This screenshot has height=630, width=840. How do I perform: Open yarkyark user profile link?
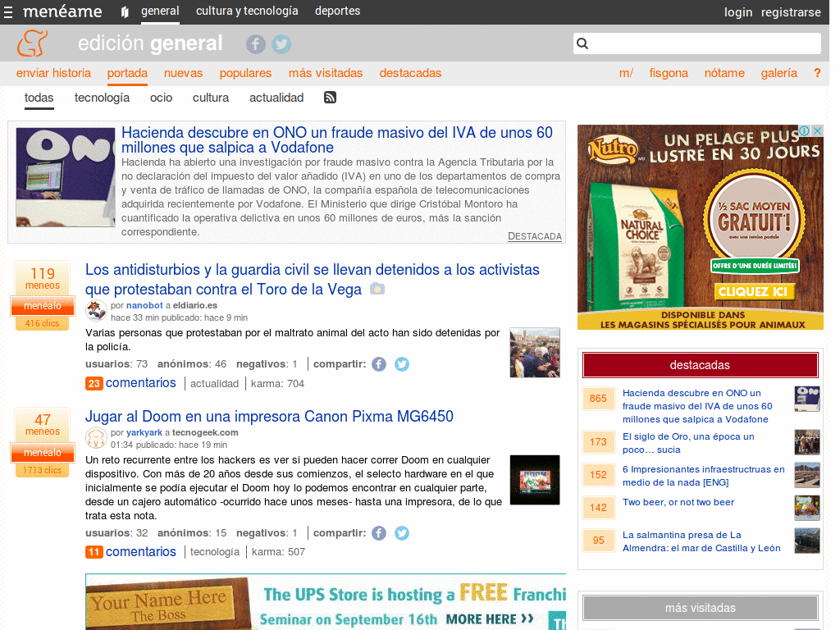(x=144, y=433)
